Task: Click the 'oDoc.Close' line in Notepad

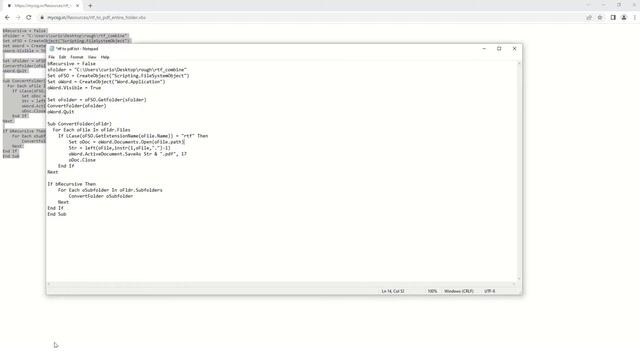Action: [82, 160]
